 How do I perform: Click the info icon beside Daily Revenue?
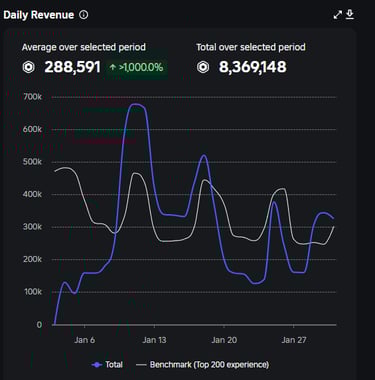84,15
